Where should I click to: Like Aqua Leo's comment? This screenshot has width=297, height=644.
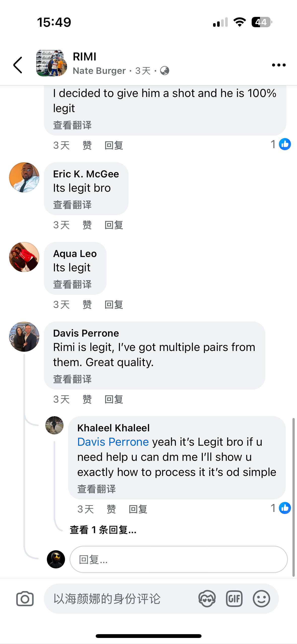pyautogui.click(x=87, y=305)
